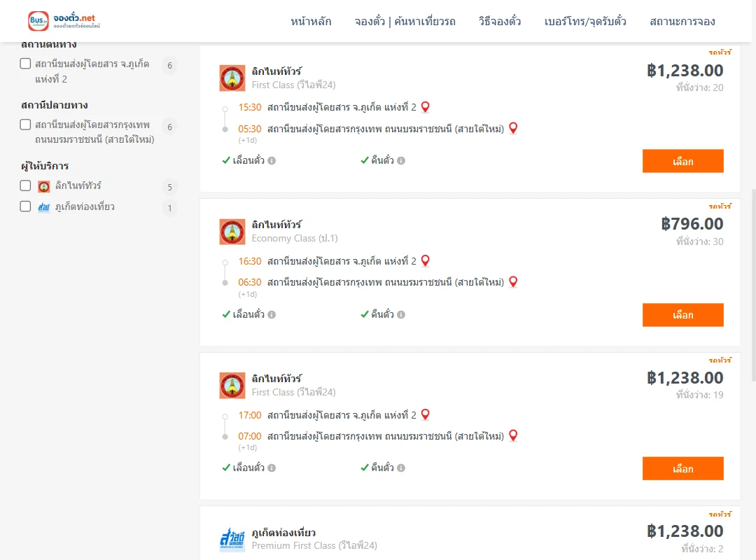756x560 pixels.
Task: Select the 15:30 First Class trip with เลือก
Action: click(682, 161)
